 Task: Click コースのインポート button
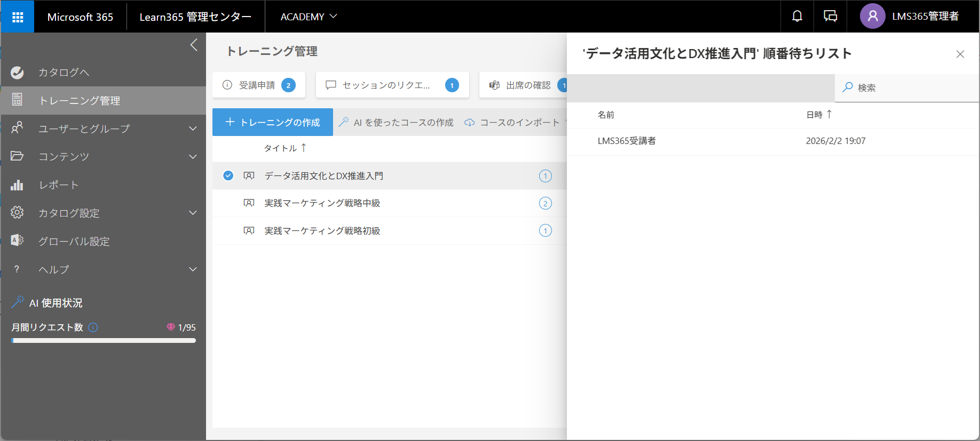(x=512, y=122)
